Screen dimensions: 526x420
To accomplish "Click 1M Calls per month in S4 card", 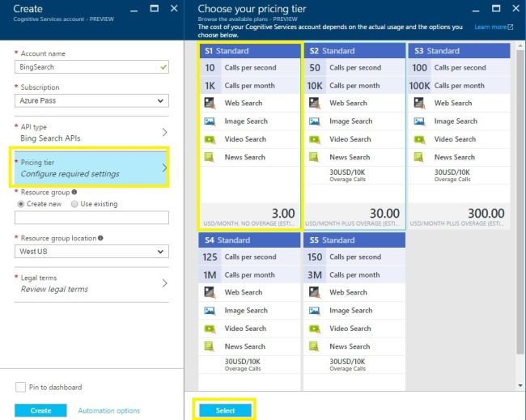I will (249, 275).
